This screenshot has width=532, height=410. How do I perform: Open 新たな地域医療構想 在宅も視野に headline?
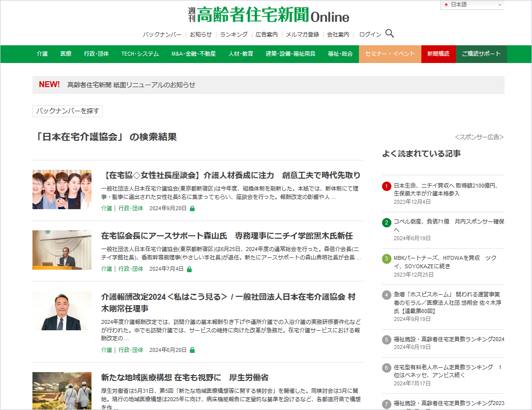click(185, 378)
